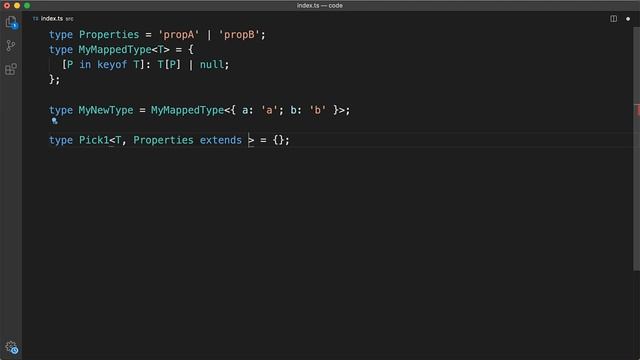640x360 pixels.
Task: Click the null keyword
Action: [x=212, y=64]
